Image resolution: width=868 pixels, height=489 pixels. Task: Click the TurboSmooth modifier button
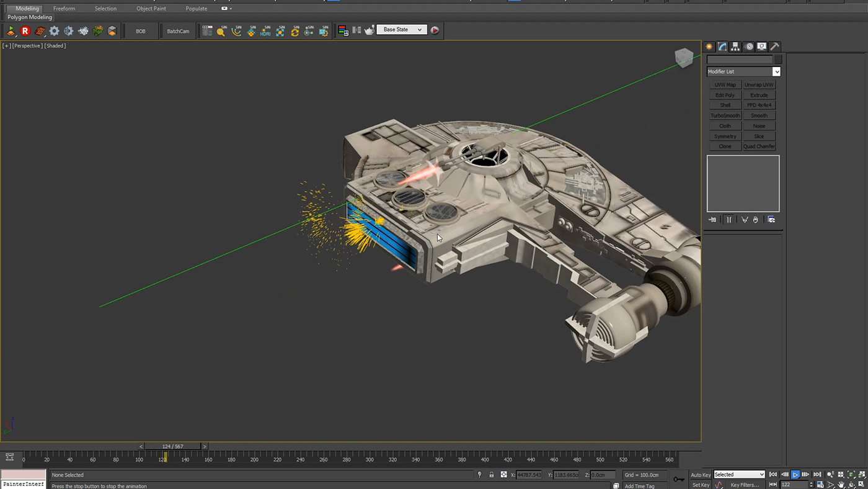coord(725,116)
